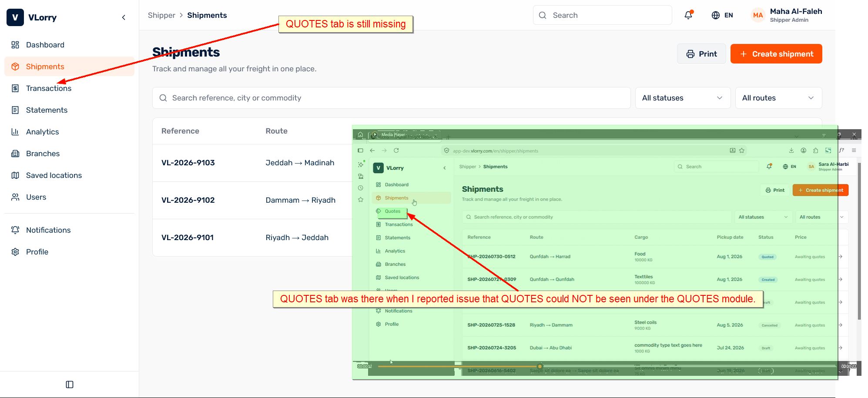Open Users in the main sidebar
This screenshot has height=398, width=868.
click(x=69, y=197)
